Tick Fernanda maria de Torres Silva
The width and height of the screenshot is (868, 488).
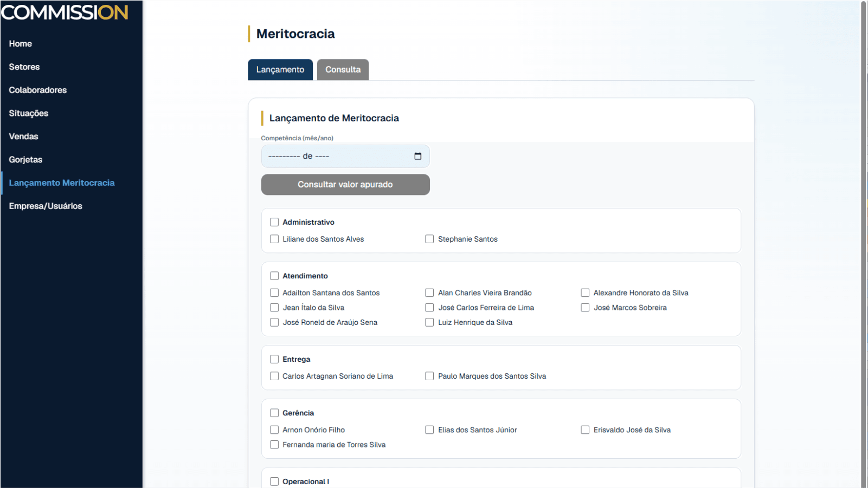pyautogui.click(x=274, y=445)
